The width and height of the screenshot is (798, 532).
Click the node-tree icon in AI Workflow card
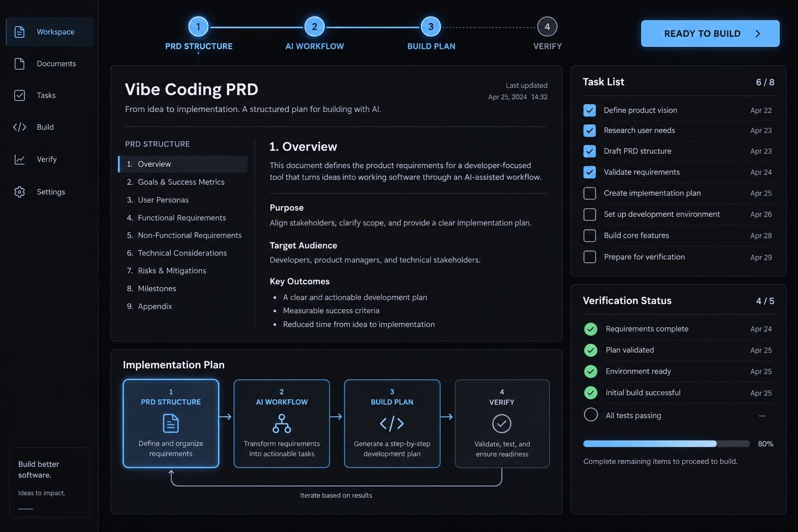(282, 423)
